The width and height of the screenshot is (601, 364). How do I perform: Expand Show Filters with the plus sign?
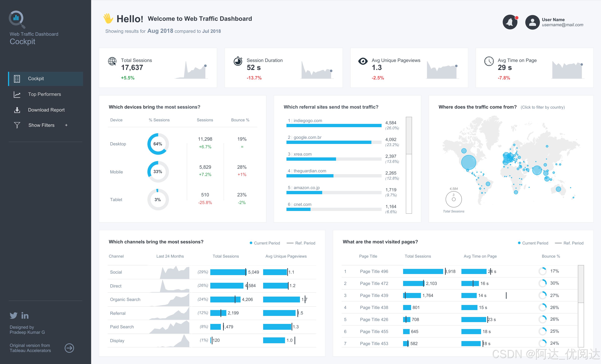66,125
